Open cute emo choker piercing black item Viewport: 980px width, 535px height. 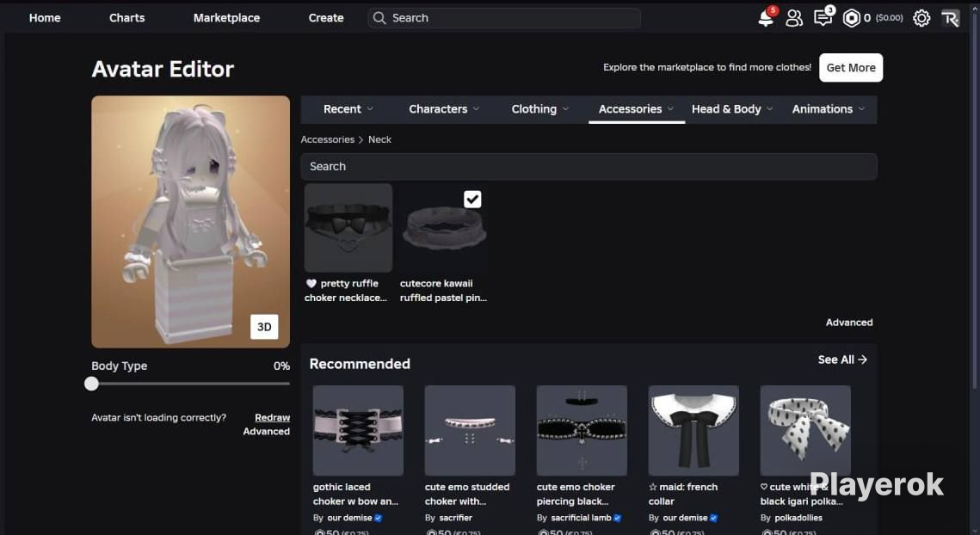coord(582,430)
